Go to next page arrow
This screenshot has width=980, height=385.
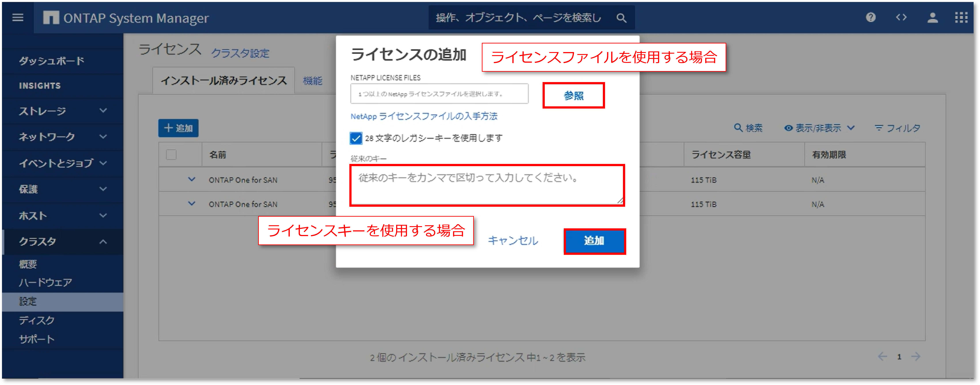(916, 357)
